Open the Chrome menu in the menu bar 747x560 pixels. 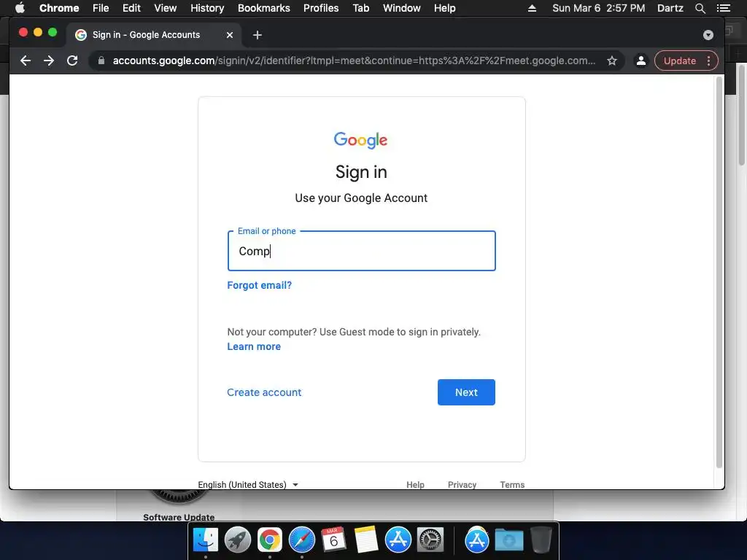59,8
